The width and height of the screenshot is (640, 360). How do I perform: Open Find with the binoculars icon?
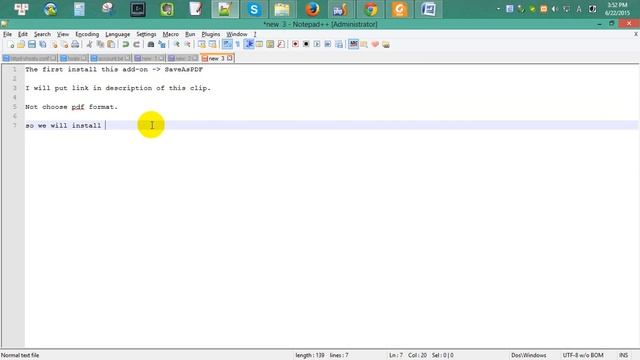[151, 44]
